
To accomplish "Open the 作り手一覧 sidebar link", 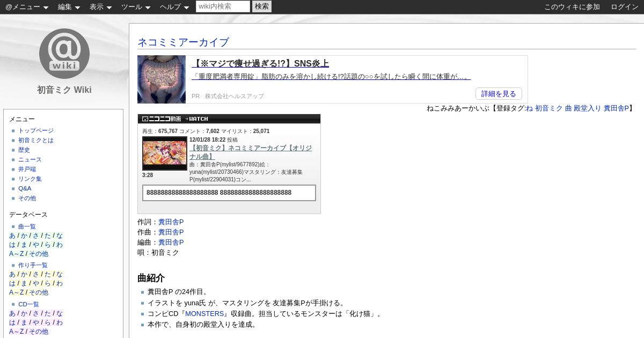I will click(33, 266).
